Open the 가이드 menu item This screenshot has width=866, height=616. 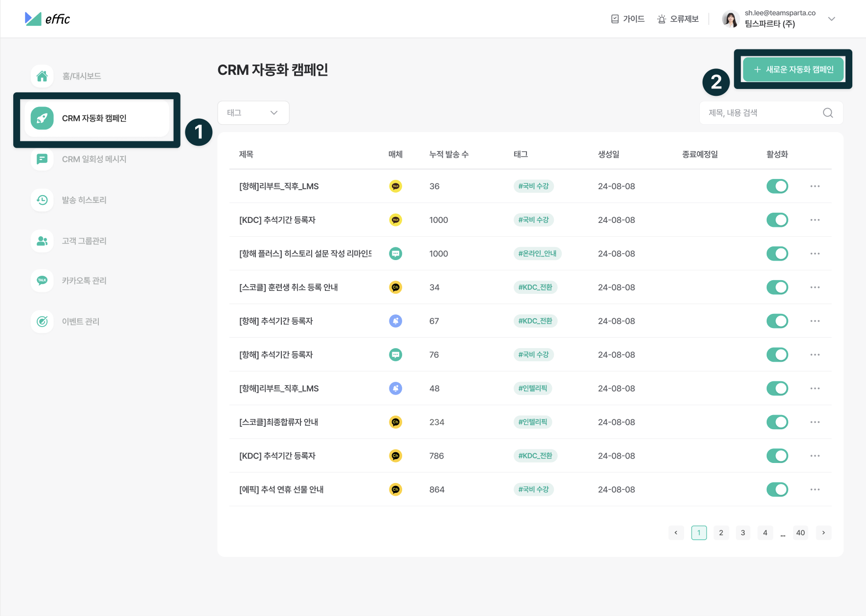pyautogui.click(x=628, y=19)
